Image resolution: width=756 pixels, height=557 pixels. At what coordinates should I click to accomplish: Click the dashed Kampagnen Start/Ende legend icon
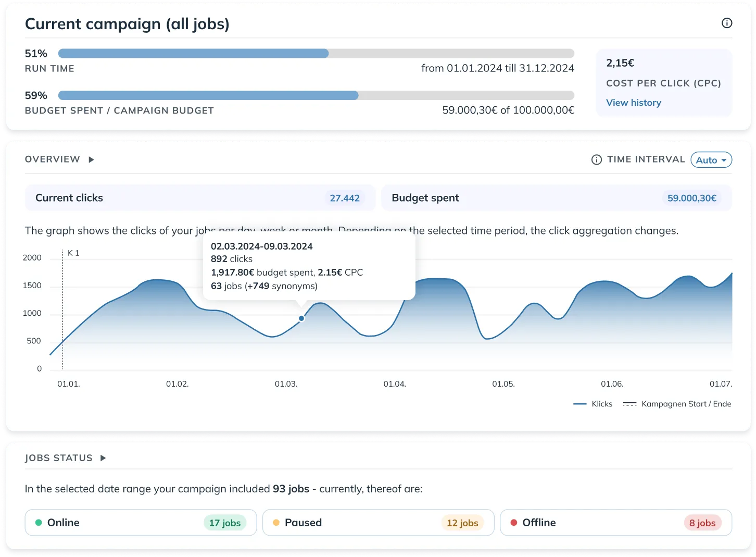(x=629, y=404)
